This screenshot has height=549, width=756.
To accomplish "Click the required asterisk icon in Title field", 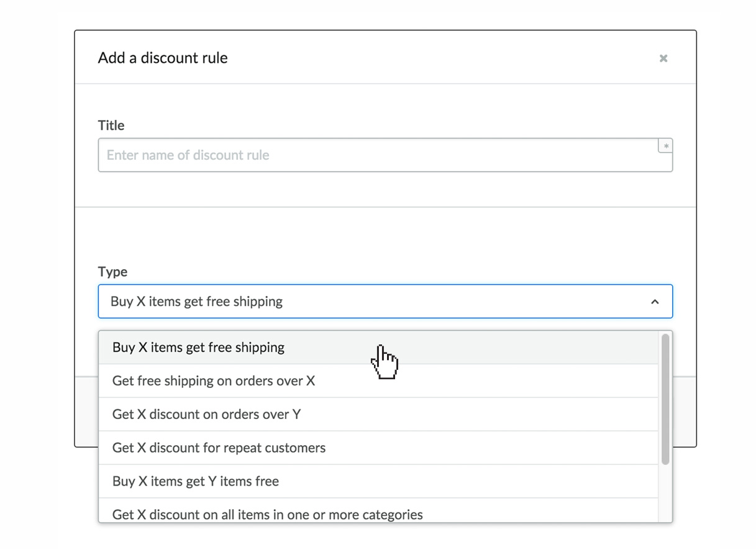I will click(x=665, y=146).
